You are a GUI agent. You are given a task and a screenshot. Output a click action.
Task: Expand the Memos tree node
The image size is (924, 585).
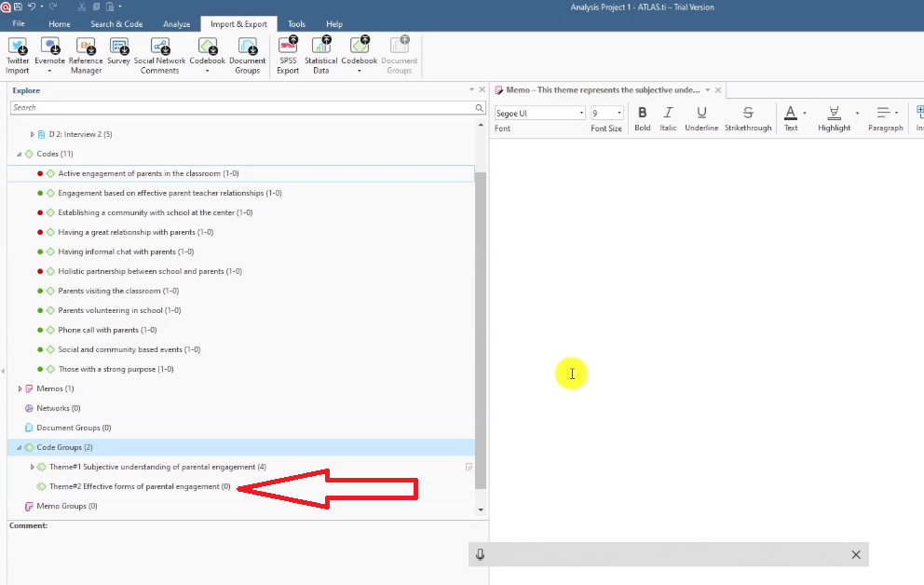20,388
